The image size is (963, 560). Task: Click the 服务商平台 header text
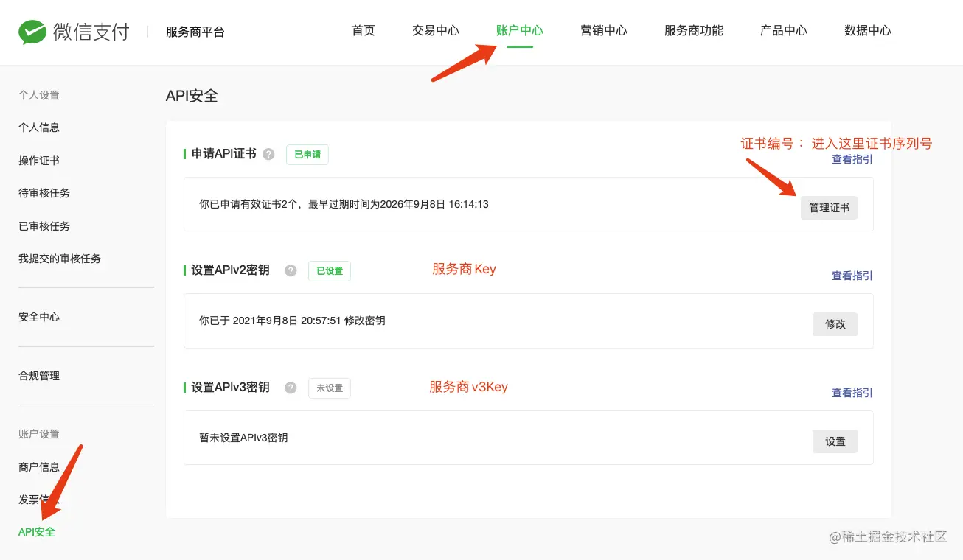[x=195, y=32]
